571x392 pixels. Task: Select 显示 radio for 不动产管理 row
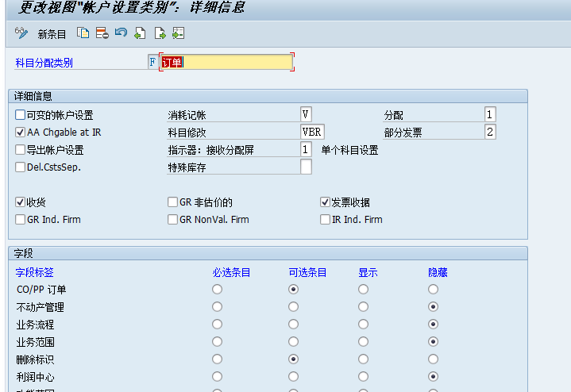(363, 307)
